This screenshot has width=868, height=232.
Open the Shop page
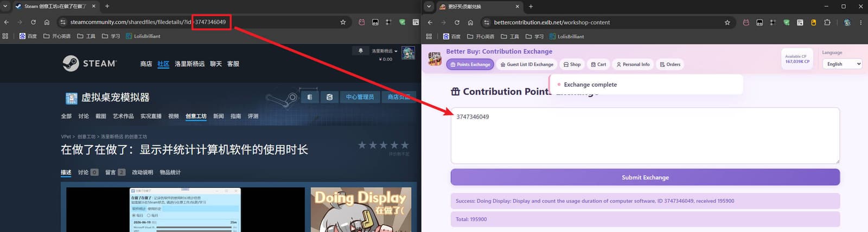coord(572,65)
